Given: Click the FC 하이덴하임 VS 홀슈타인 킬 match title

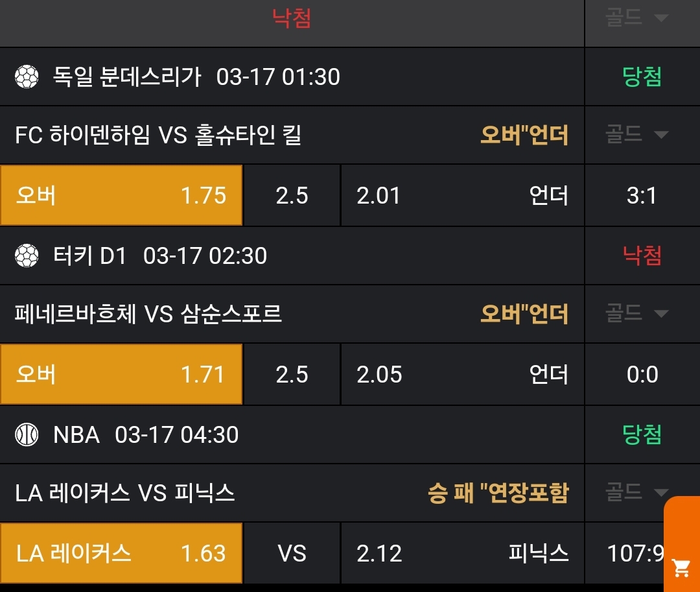Looking at the screenshot, I should [x=158, y=136].
